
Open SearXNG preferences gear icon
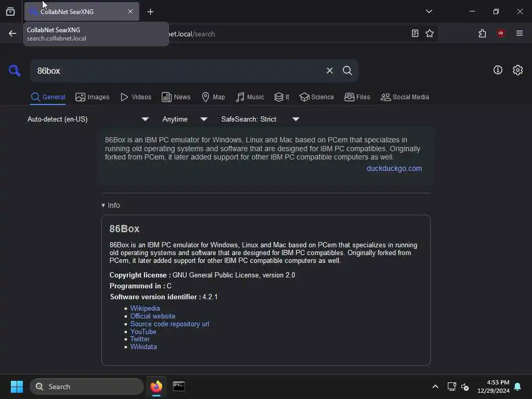(x=517, y=70)
